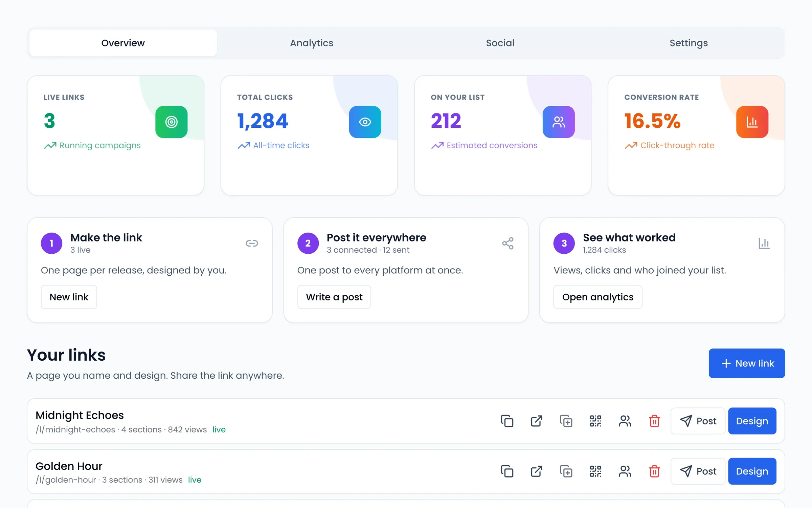Show QR code for Midnight Echoes
812x508 pixels.
[x=595, y=421]
